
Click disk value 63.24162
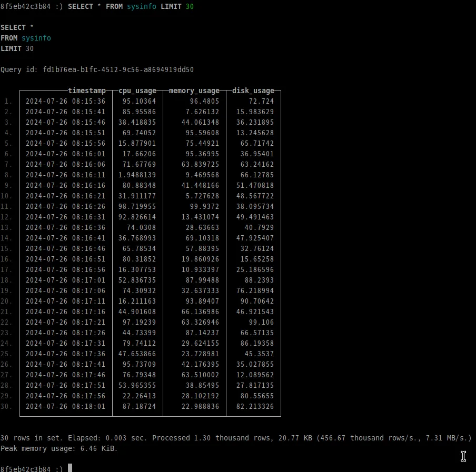coord(257,164)
